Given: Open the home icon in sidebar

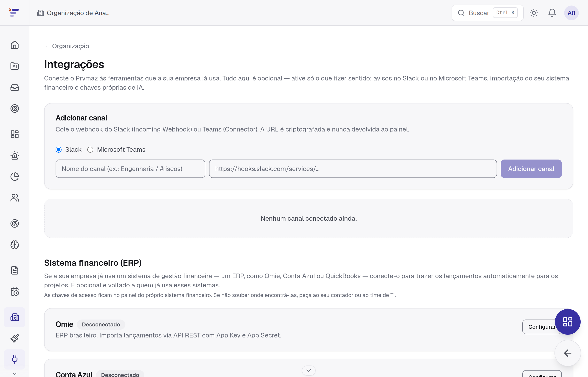Looking at the screenshot, I should 15,45.
